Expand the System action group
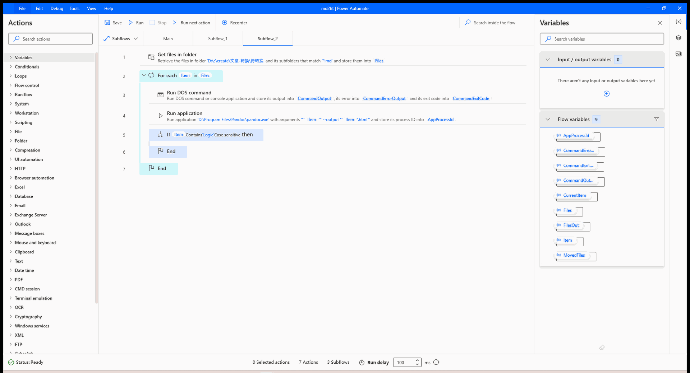 click(11, 104)
